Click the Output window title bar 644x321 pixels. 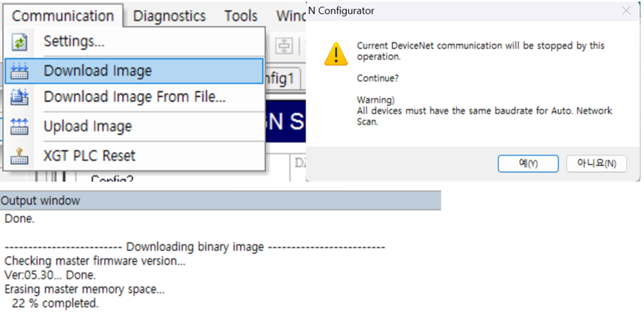point(220,201)
